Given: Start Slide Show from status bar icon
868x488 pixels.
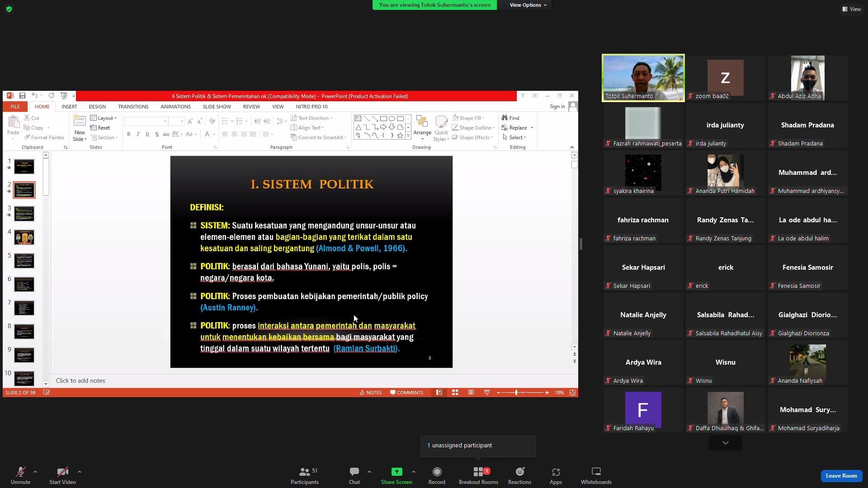Looking at the screenshot, I should [x=487, y=393].
